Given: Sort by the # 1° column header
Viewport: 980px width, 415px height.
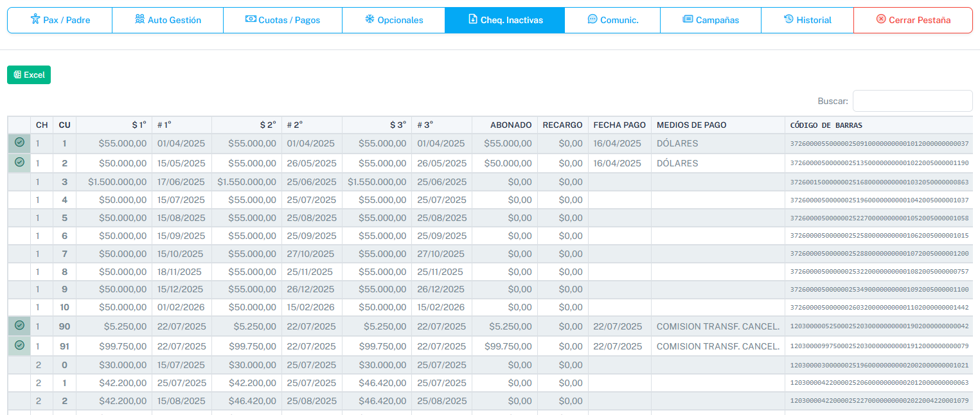Looking at the screenshot, I should point(182,125).
